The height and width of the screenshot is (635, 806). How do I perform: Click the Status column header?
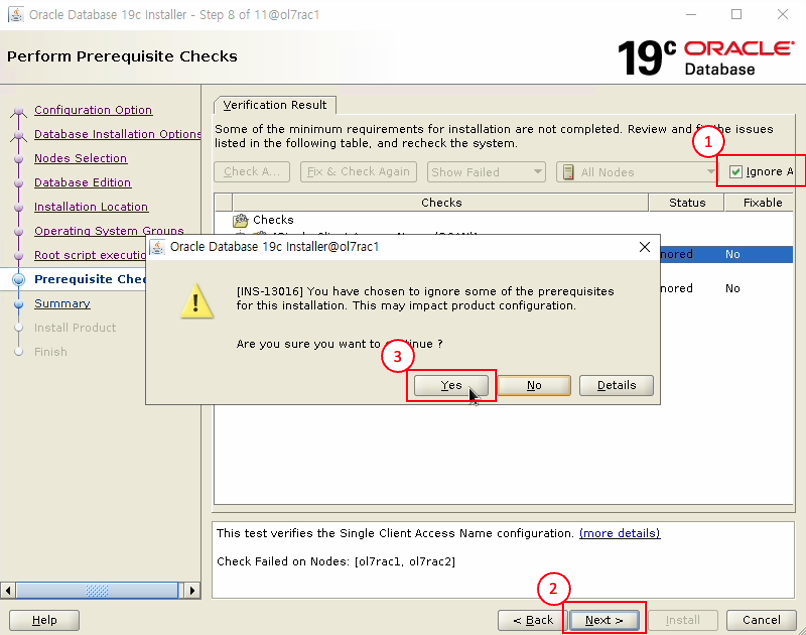(687, 203)
